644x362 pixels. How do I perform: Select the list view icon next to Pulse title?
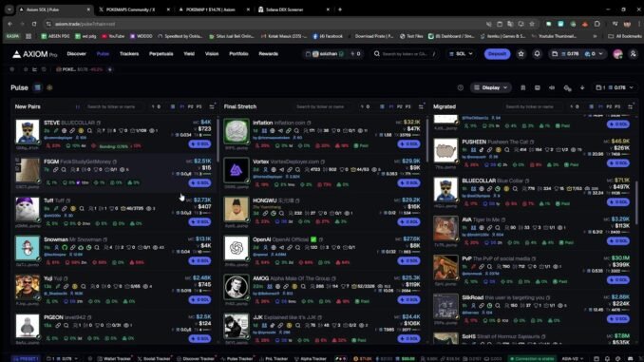(37, 87)
